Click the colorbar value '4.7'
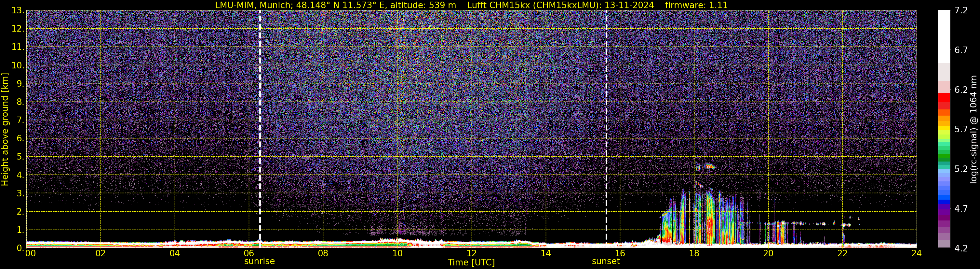The image size is (980, 269). (961, 208)
